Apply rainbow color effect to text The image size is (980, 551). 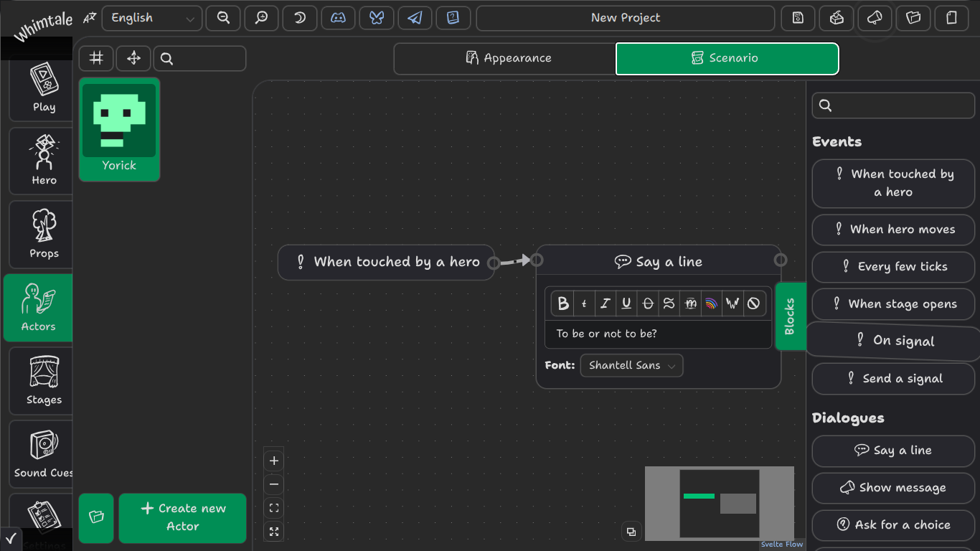coord(711,303)
